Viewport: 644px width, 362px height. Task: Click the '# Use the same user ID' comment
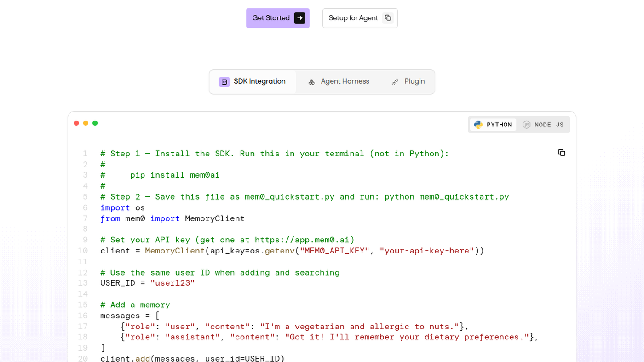(x=220, y=272)
